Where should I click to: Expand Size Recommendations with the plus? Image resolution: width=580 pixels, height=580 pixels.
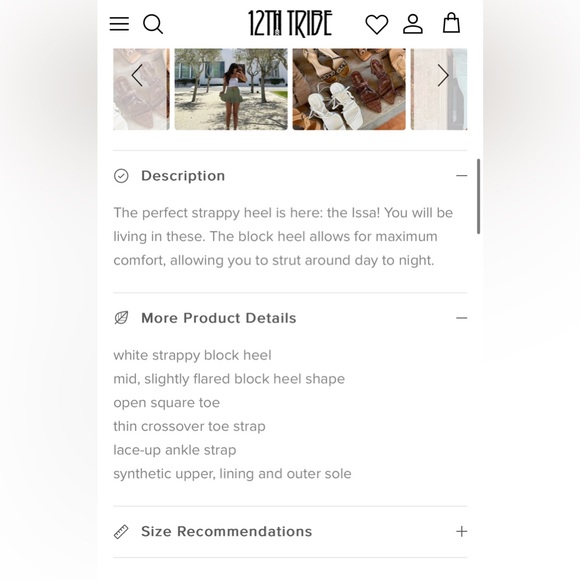461,532
